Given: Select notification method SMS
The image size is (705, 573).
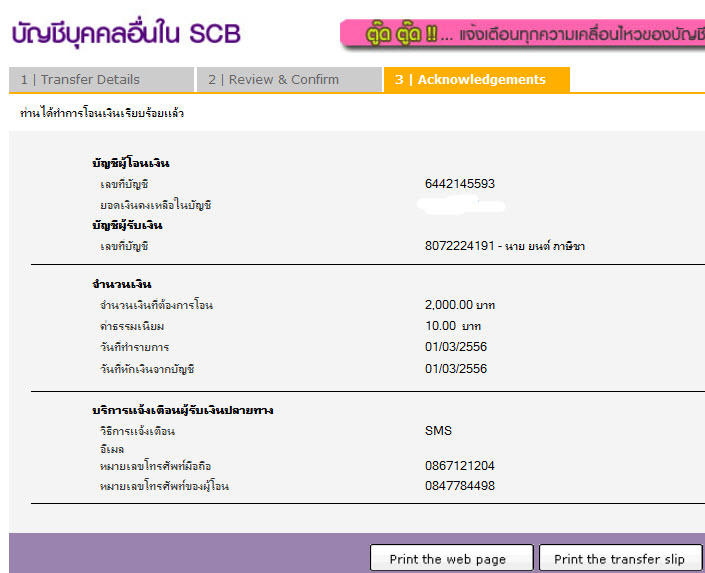Looking at the screenshot, I should coord(438,430).
